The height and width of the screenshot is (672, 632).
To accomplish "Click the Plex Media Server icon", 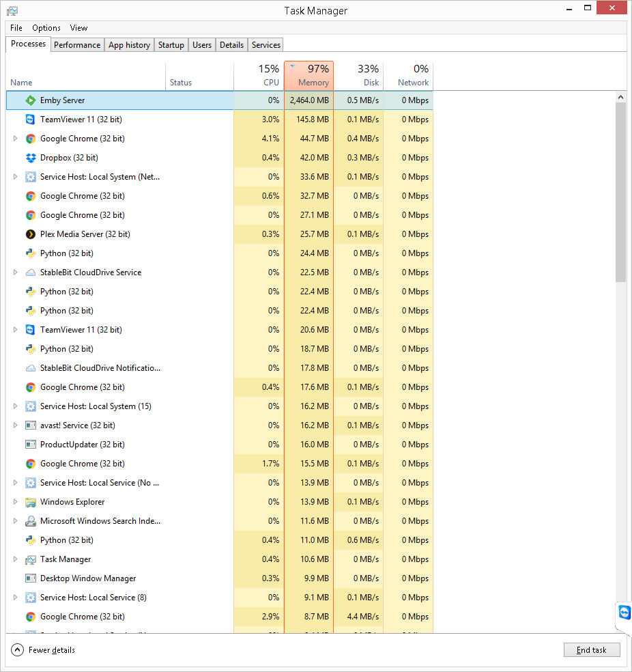I will click(31, 234).
